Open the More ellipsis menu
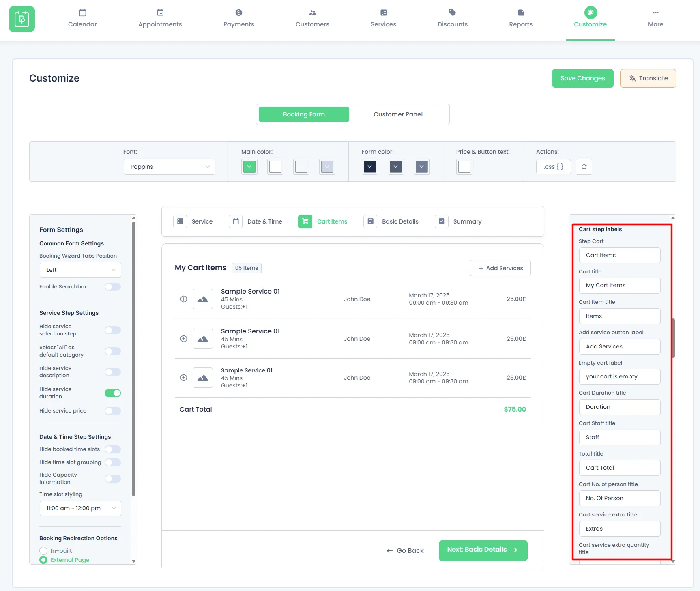Image resolution: width=700 pixels, height=591 pixels. click(x=655, y=13)
